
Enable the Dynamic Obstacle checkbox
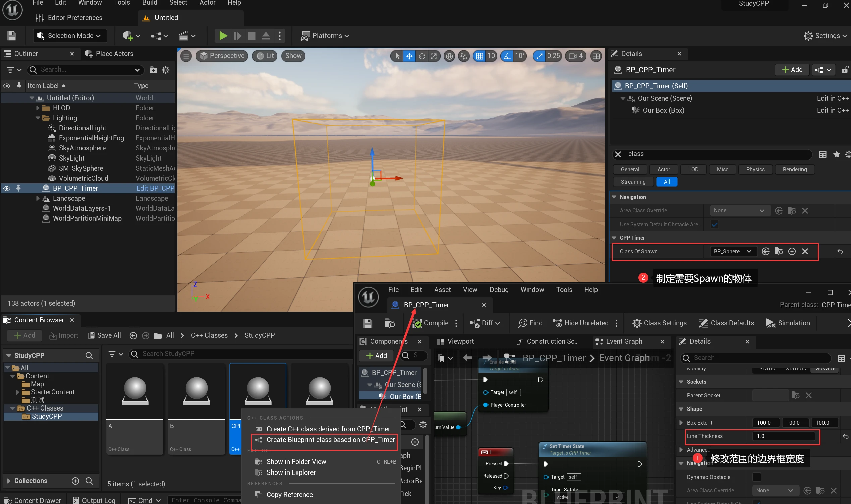756,477
